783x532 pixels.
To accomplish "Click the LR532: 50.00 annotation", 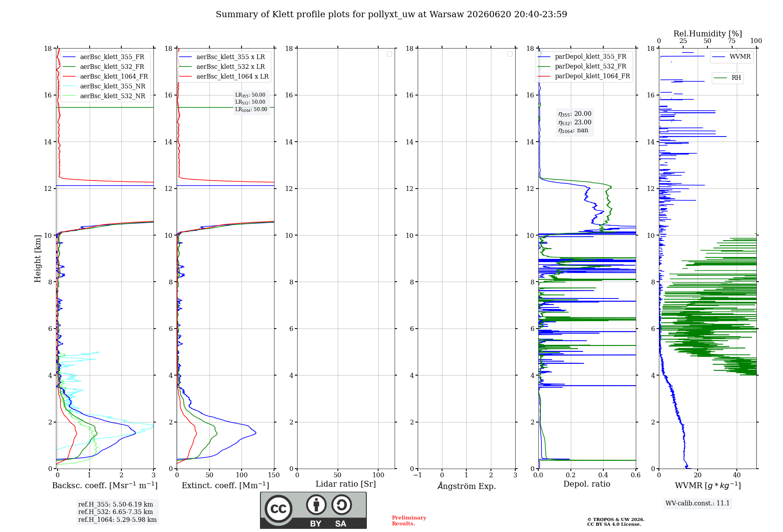I will pos(250,102).
